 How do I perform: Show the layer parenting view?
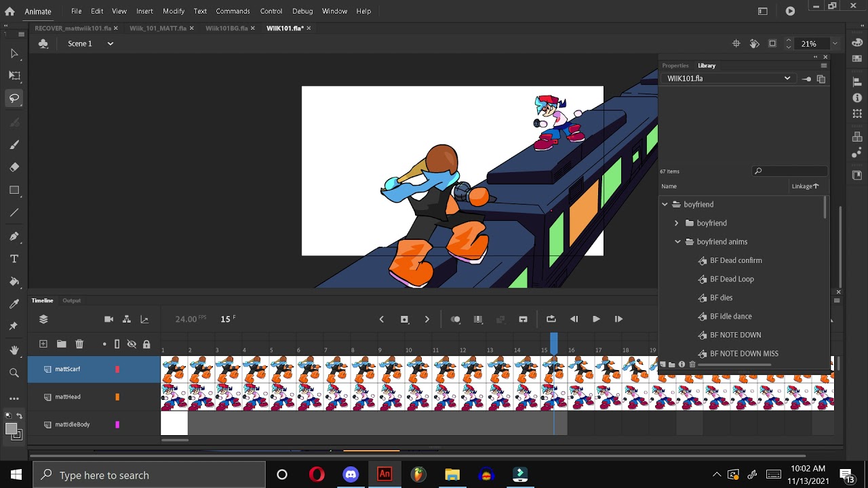(x=126, y=319)
